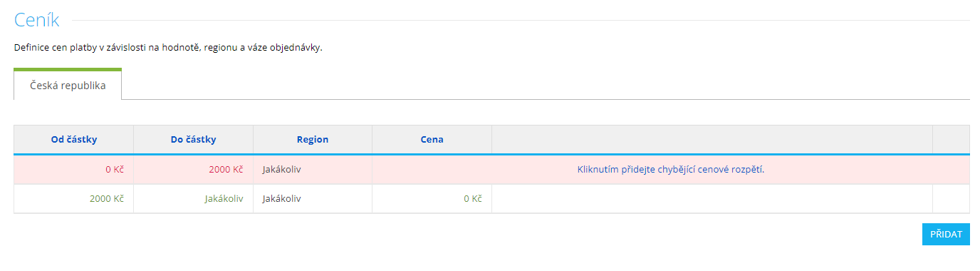Sort by Do částky column header

(x=194, y=140)
